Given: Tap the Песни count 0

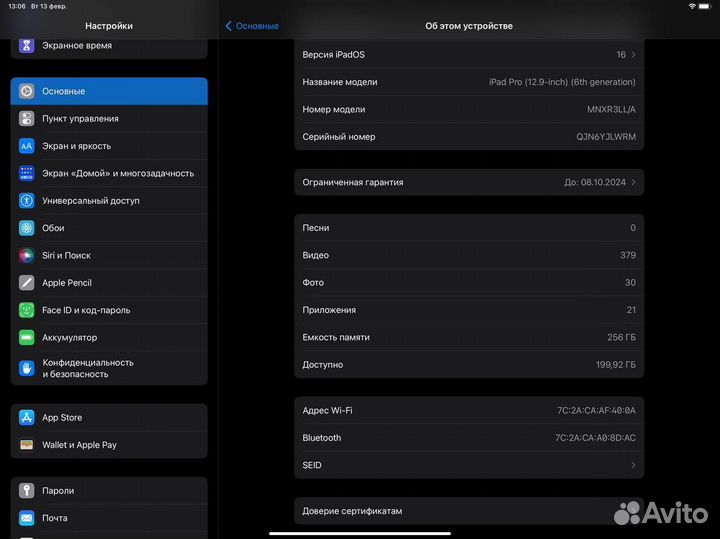Looking at the screenshot, I should [x=633, y=228].
